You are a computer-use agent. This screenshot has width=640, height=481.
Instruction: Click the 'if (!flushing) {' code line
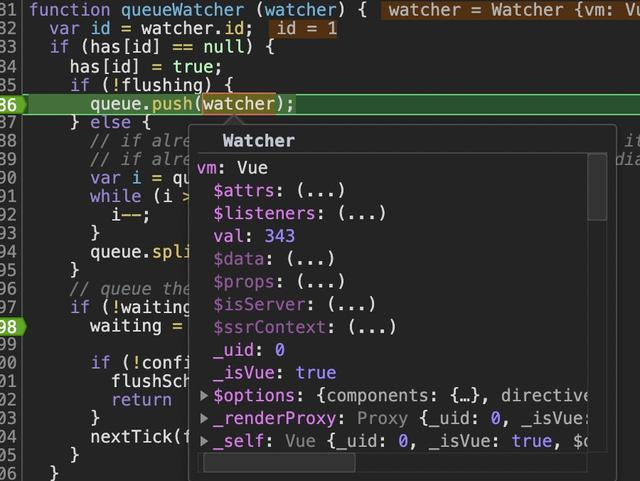tap(151, 85)
